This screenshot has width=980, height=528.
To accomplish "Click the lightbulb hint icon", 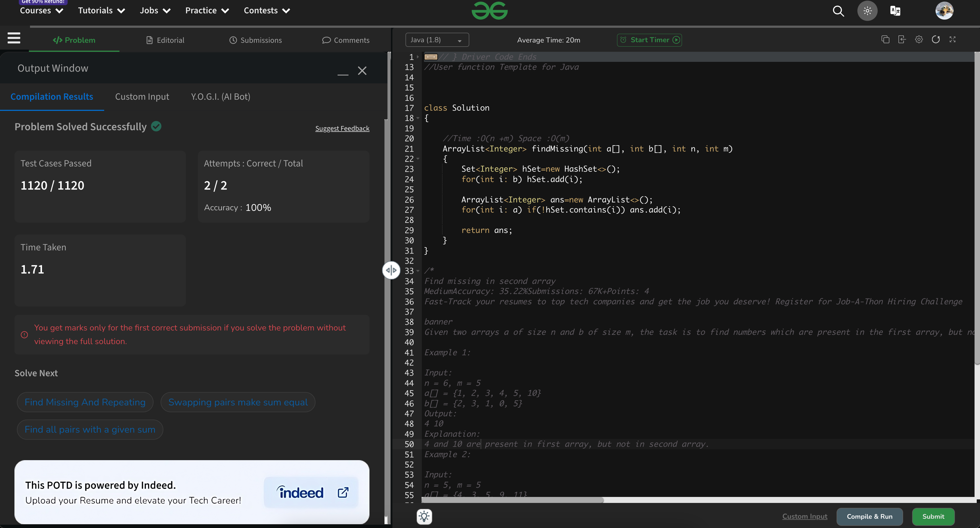I will 424,517.
